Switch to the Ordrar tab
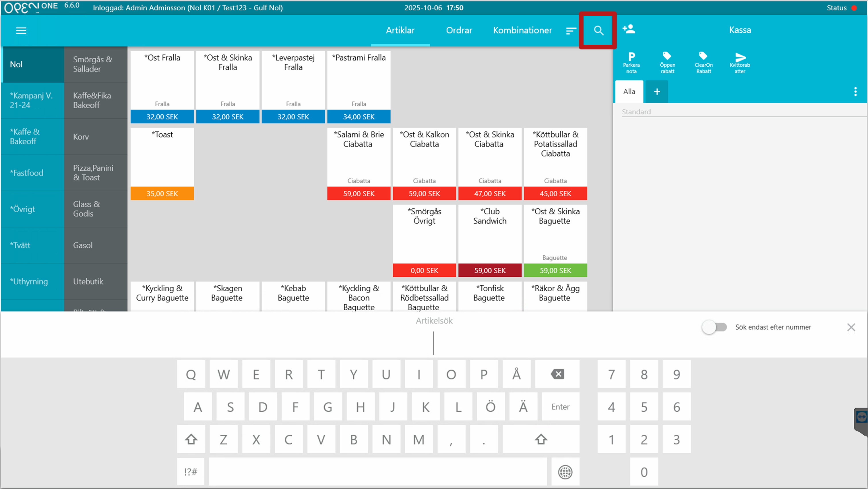Screen dimensions: 868x489 pos(459,30)
